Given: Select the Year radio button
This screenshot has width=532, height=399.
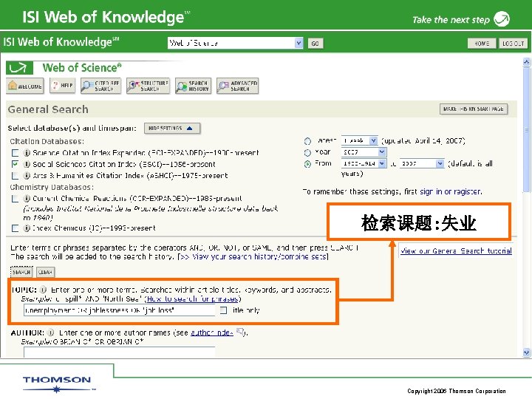Looking at the screenshot, I should (x=307, y=153).
